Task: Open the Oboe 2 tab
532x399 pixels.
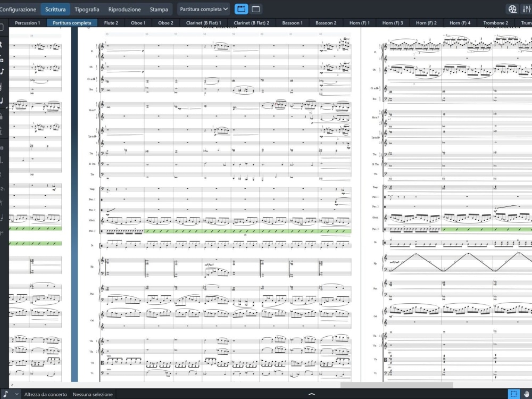Action: [x=165, y=23]
